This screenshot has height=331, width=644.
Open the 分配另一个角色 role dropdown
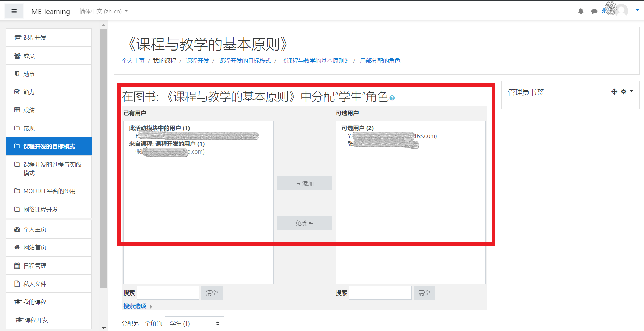click(x=194, y=323)
